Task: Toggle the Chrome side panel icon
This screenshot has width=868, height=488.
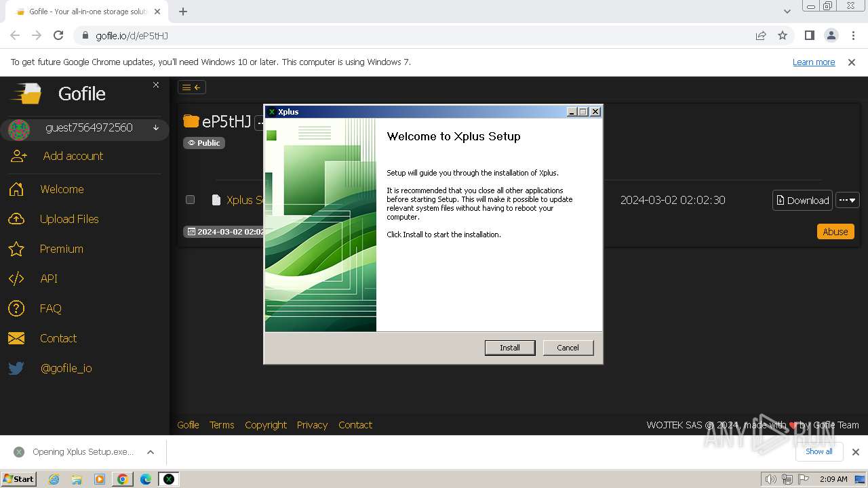Action: pyautogui.click(x=809, y=35)
